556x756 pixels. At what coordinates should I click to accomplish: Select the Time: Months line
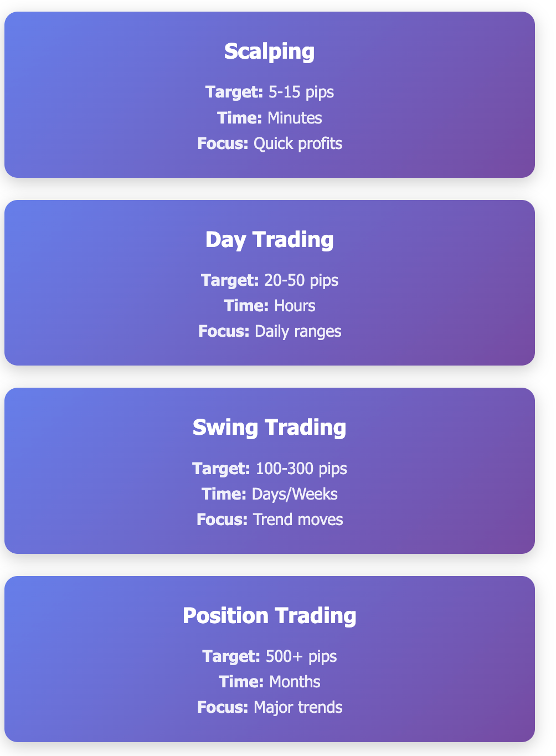(270, 682)
